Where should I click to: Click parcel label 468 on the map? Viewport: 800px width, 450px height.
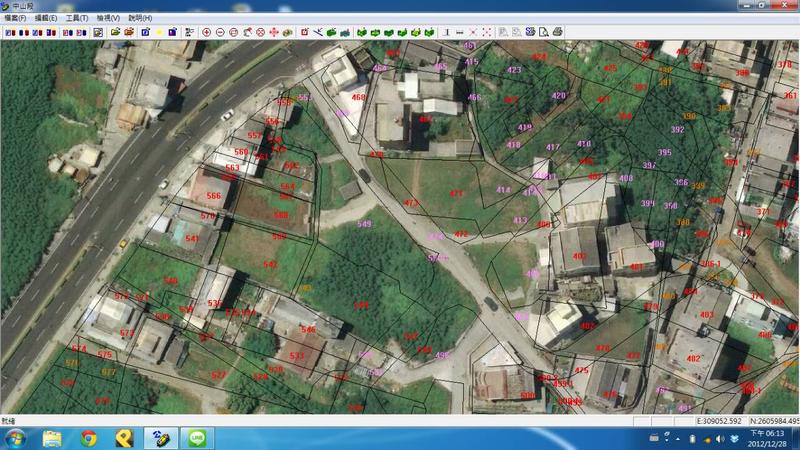pyautogui.click(x=359, y=97)
